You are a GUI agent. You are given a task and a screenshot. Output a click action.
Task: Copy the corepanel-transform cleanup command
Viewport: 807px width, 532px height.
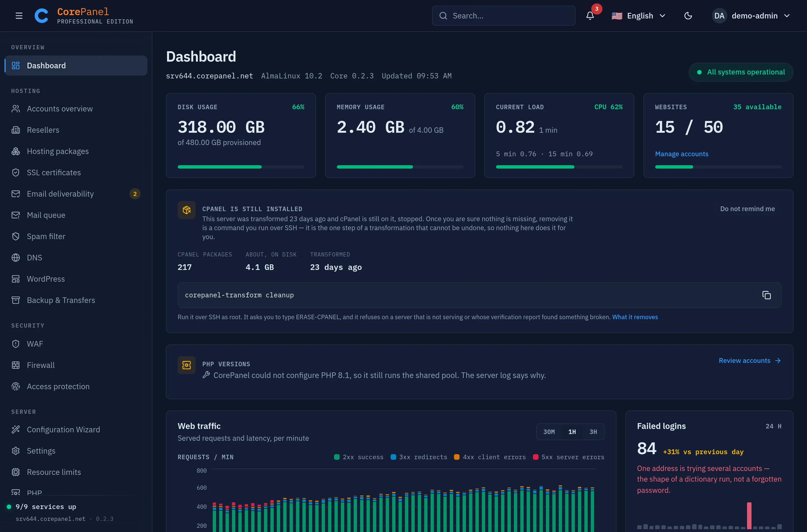pyautogui.click(x=766, y=295)
